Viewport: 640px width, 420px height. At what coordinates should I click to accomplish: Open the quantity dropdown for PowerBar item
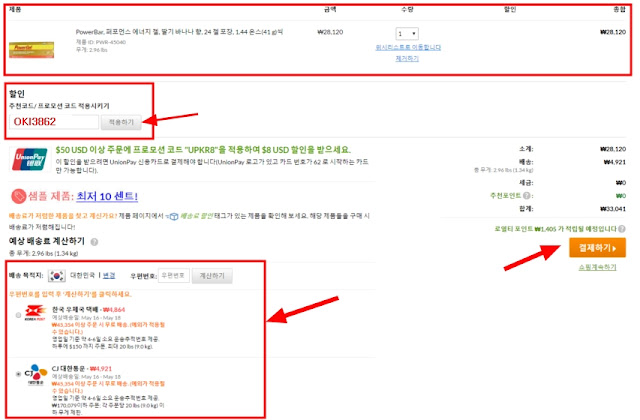(x=407, y=33)
